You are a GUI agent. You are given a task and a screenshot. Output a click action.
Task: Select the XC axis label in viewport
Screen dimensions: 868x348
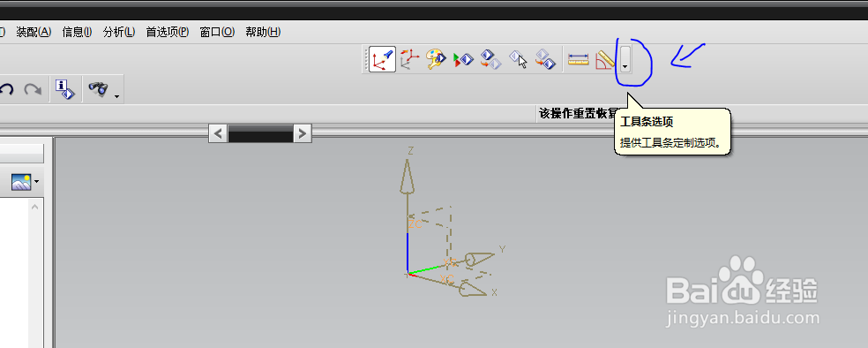[x=446, y=279]
